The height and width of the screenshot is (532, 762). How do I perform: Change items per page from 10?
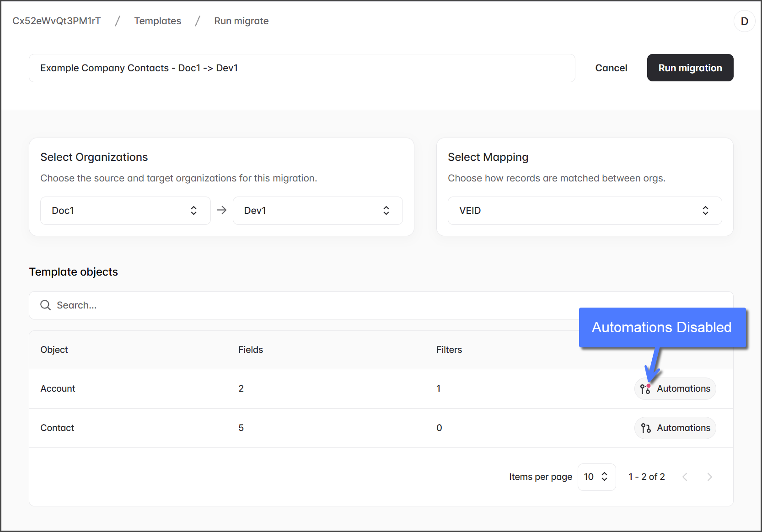point(596,477)
